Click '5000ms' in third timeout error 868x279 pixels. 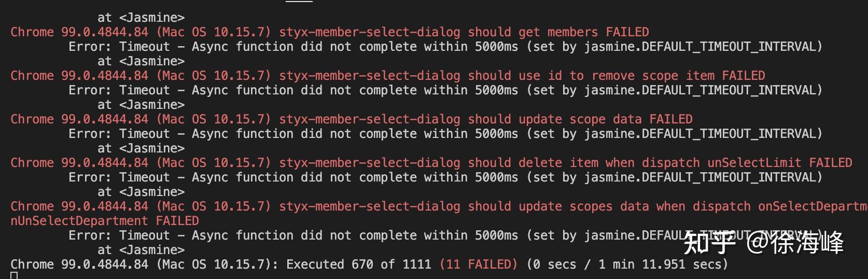coord(496,134)
